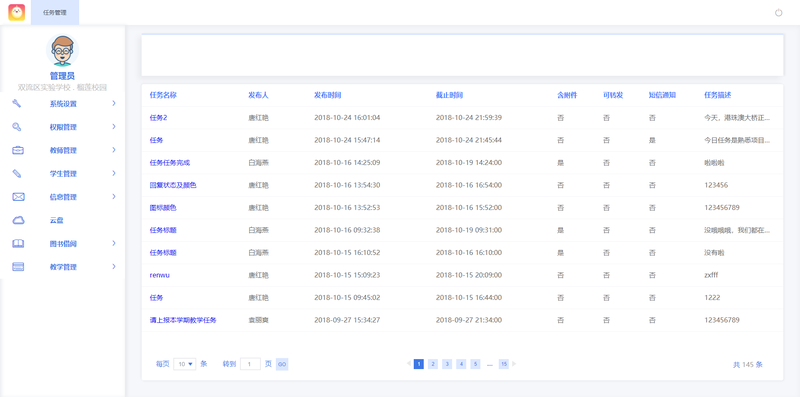Click the 短信通知 column header
The height and width of the screenshot is (397, 800).
click(662, 95)
